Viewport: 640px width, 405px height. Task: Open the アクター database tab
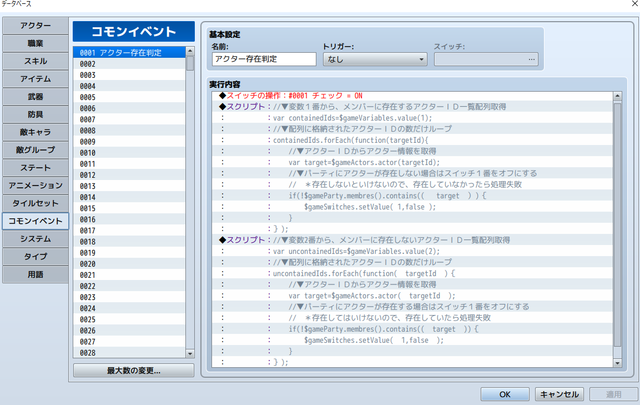(36, 25)
